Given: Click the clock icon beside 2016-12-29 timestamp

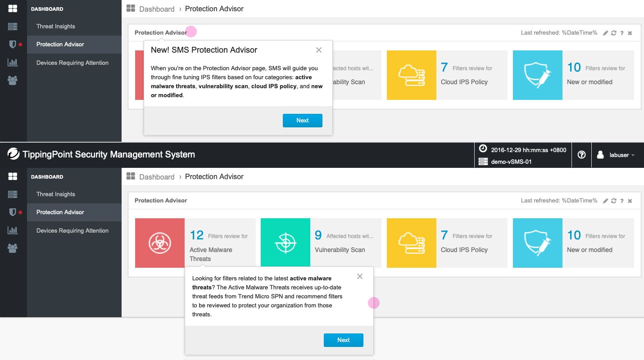Looking at the screenshot, I should (483, 149).
